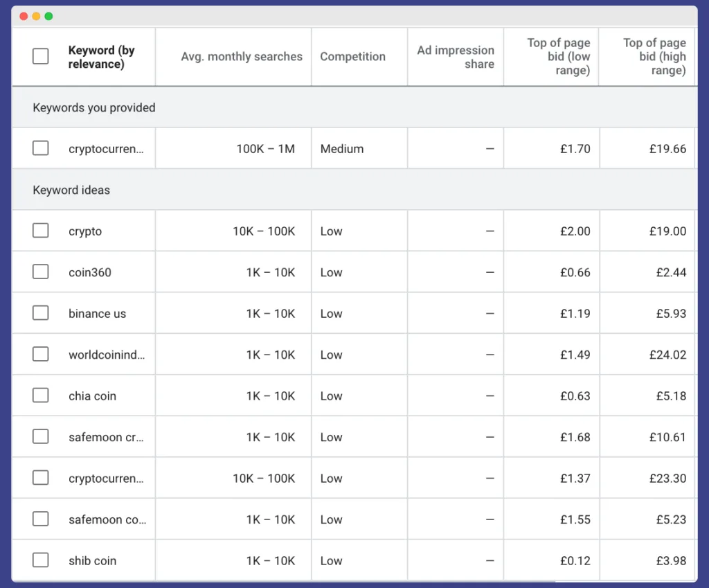Select the coin360 keyword row checkbox
The width and height of the screenshot is (709, 588).
pyautogui.click(x=40, y=271)
